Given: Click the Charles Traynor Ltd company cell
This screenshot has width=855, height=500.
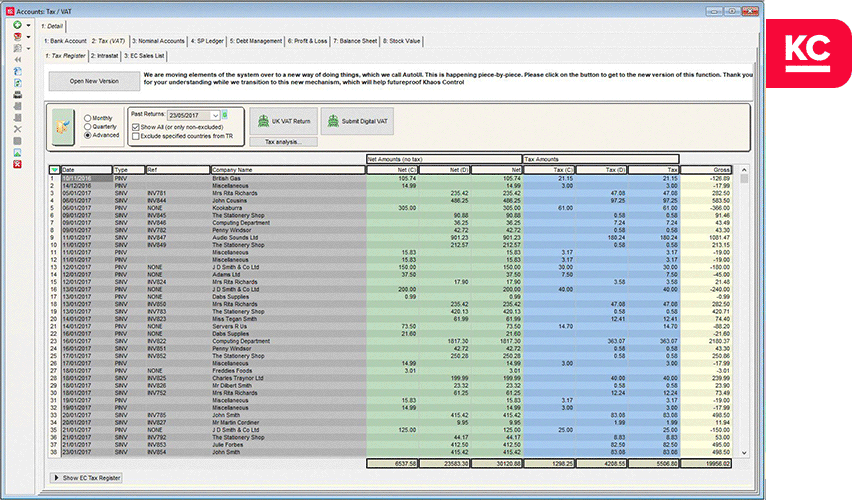Looking at the screenshot, I should click(288, 378).
